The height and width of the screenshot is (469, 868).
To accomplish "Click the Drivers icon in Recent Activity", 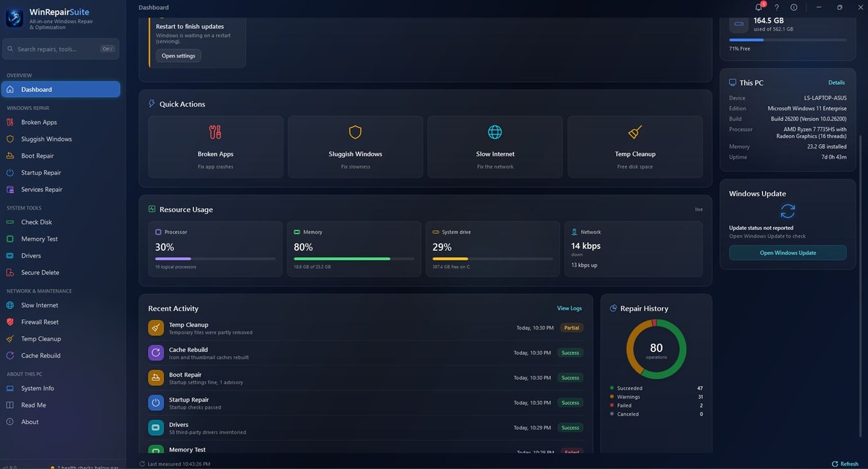I will click(x=156, y=427).
